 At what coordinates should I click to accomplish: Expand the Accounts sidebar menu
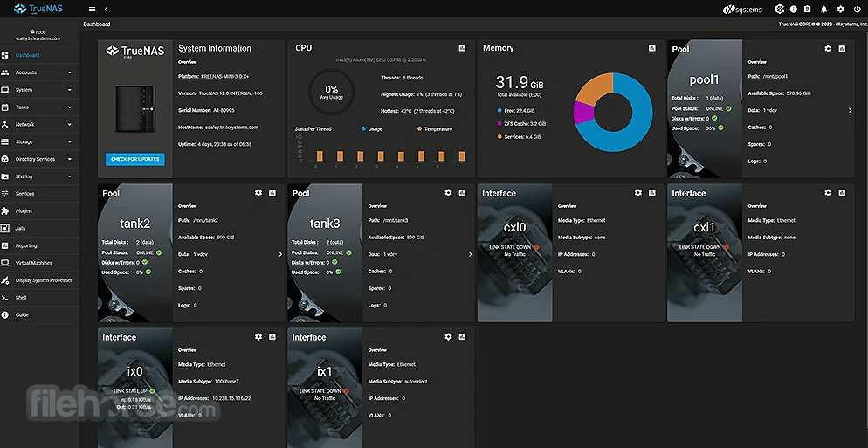click(39, 72)
